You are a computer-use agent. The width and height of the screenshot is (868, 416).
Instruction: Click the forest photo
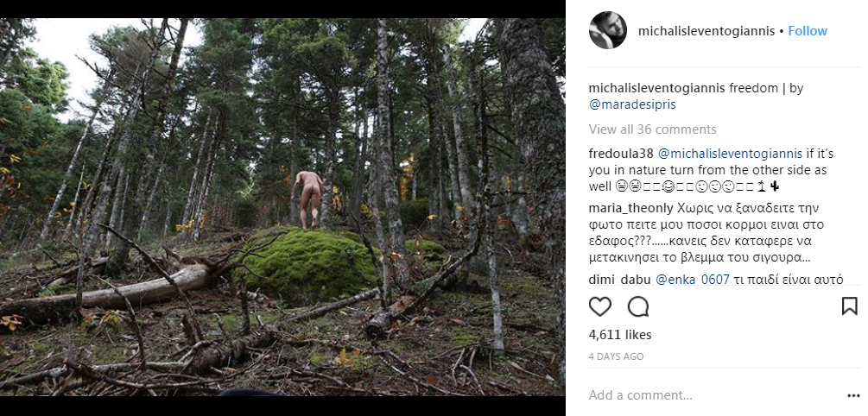[282, 207]
